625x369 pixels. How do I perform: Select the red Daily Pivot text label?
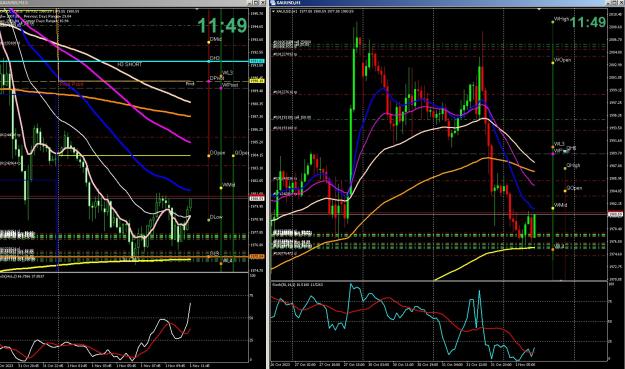coord(72,84)
